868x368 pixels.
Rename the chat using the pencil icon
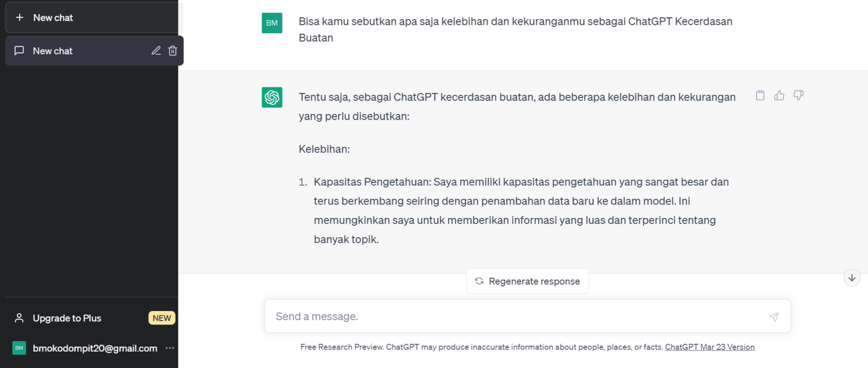click(x=156, y=50)
